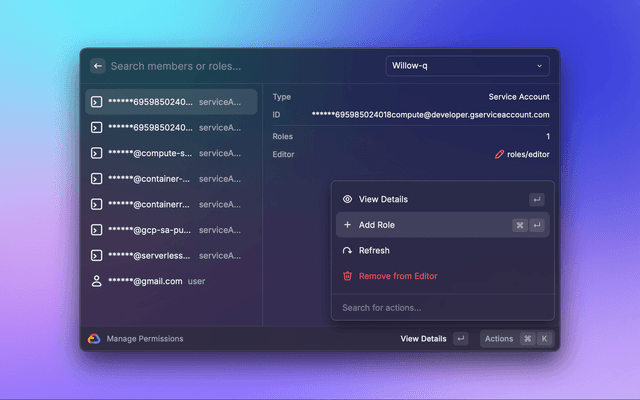Screen dimensions: 640x400
Task: Select the @gcp-sa-pu service account row
Action: 172,230
